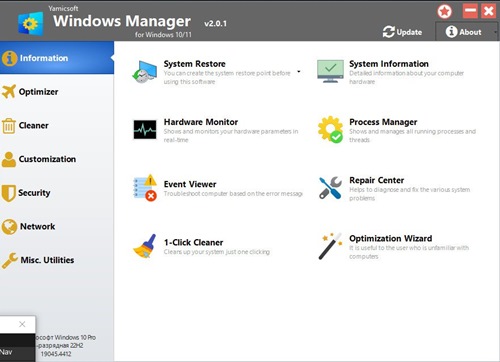Screen dimensions: 500x362
Task: Click the Event Viewer warning icon
Action: coord(145,188)
